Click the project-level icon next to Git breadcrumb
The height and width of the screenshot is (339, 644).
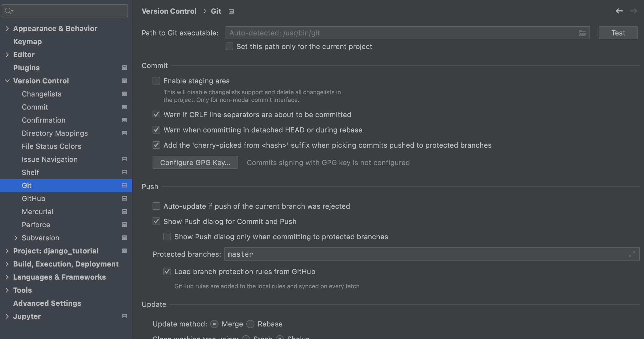click(231, 11)
